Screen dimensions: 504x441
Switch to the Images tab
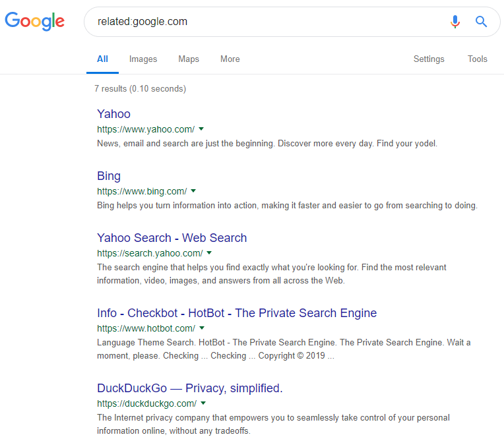pos(143,59)
